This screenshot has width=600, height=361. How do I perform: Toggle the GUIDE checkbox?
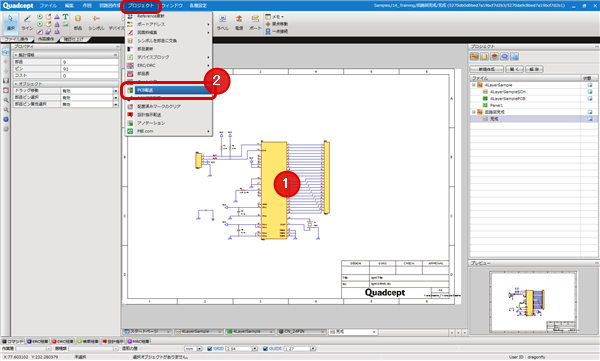point(265,348)
